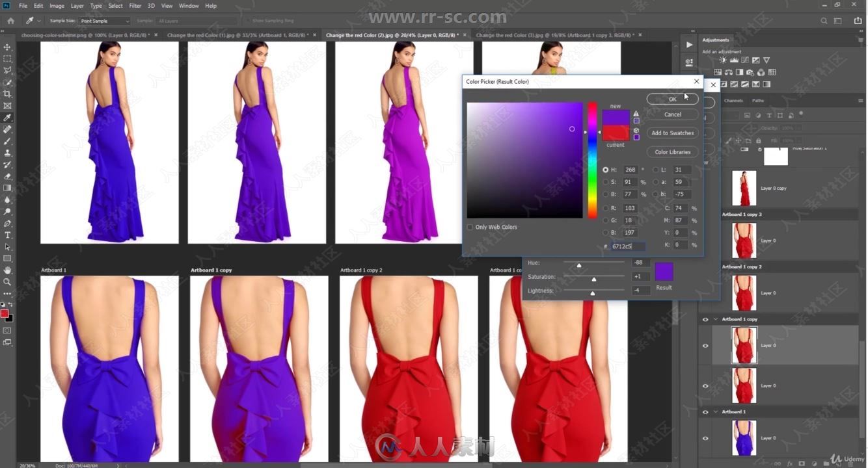This screenshot has width=868, height=468.
Task: Open the Filter menu
Action: pos(135,6)
